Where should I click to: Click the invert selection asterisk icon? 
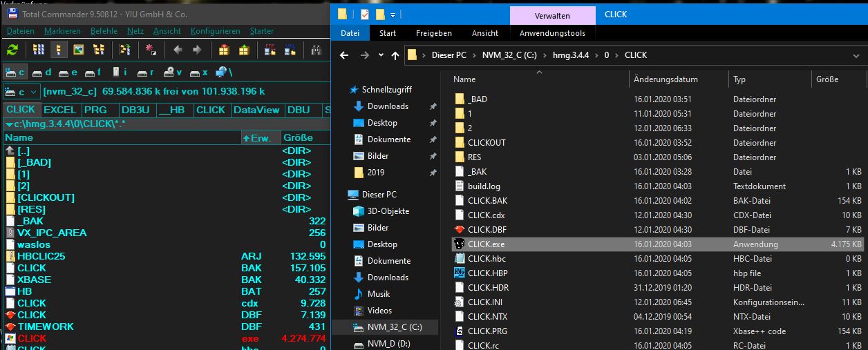coord(150,50)
